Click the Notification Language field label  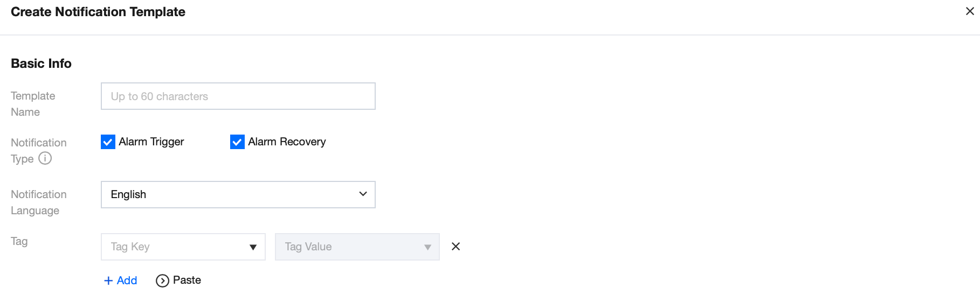pos(38,202)
